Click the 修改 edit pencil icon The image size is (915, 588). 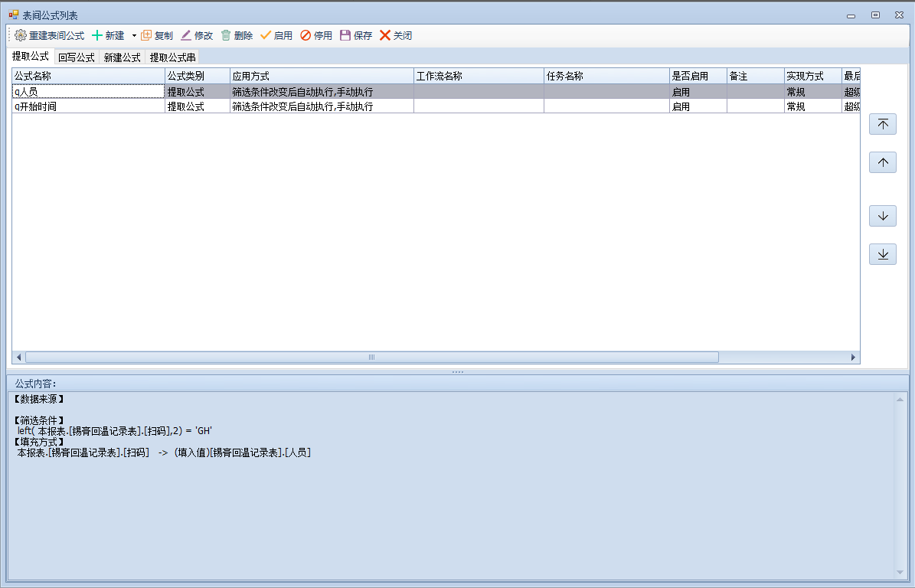click(186, 35)
